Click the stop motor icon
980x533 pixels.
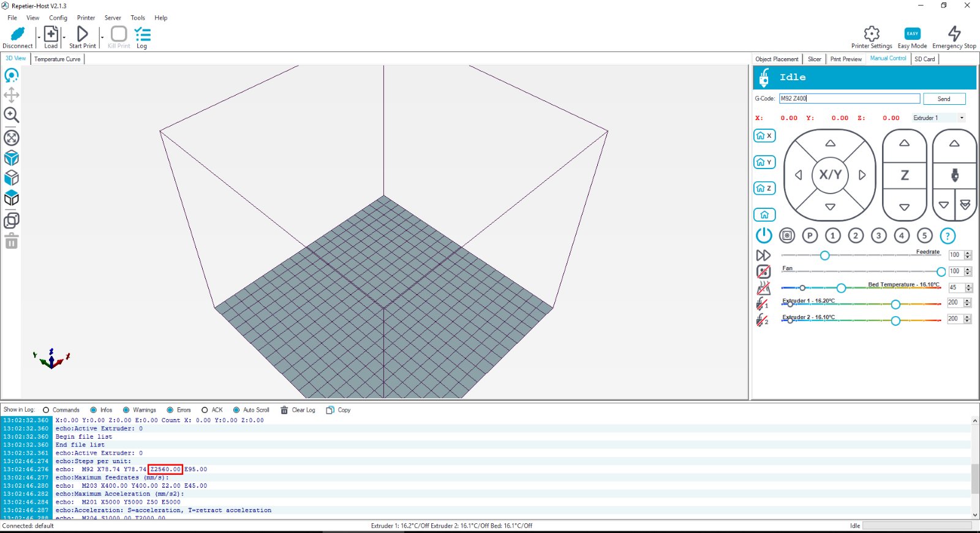[787, 235]
